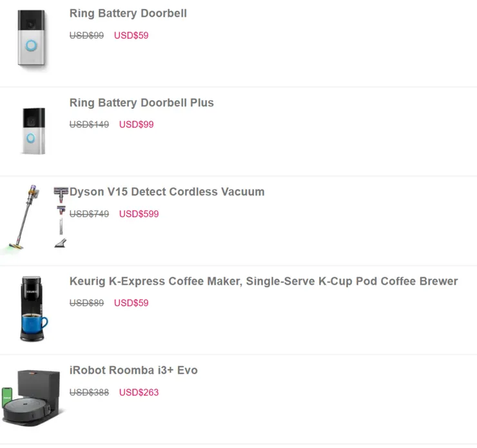Click the USD$99 sale price for Doorbell Plus
Image resolution: width=477 pixels, height=448 pixels.
click(x=136, y=124)
